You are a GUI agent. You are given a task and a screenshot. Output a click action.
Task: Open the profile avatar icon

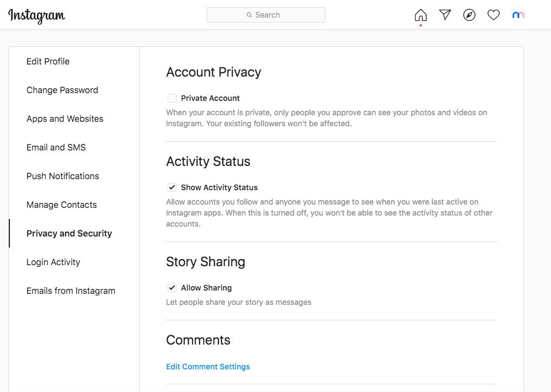518,15
